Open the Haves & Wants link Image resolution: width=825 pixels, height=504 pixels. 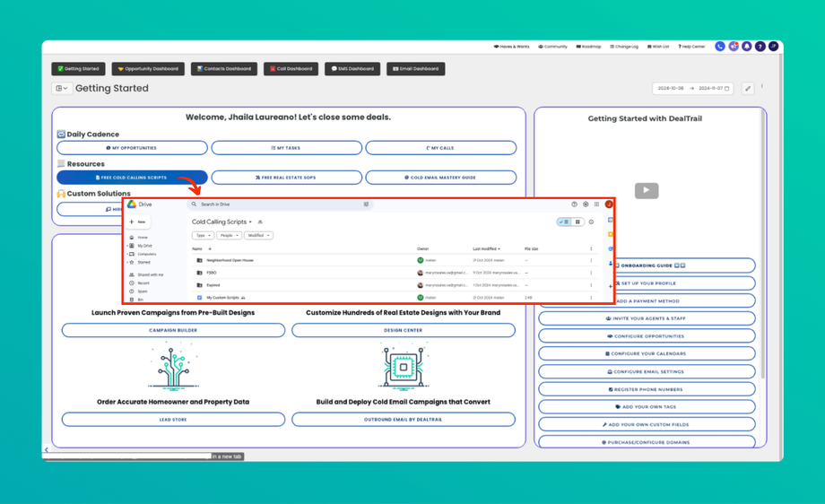[x=511, y=47]
